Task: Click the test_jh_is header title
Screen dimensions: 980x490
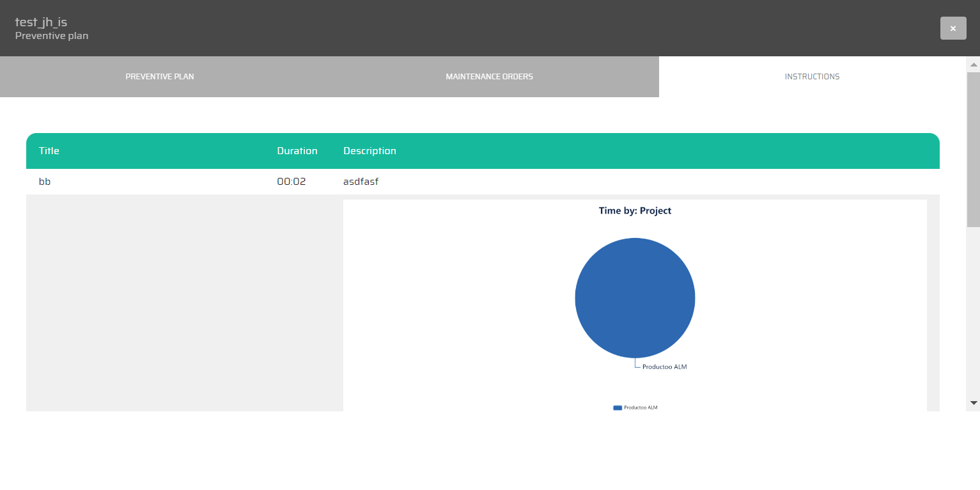Action: [41, 22]
